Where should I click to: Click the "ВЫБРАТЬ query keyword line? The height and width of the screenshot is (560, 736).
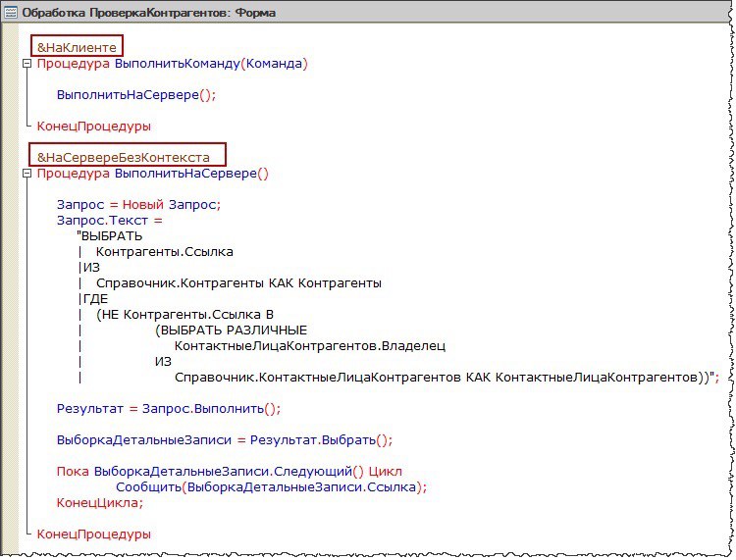(x=109, y=236)
